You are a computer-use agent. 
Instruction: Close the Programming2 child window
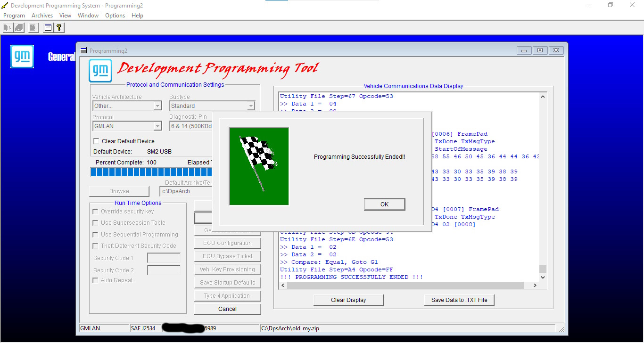(x=556, y=50)
